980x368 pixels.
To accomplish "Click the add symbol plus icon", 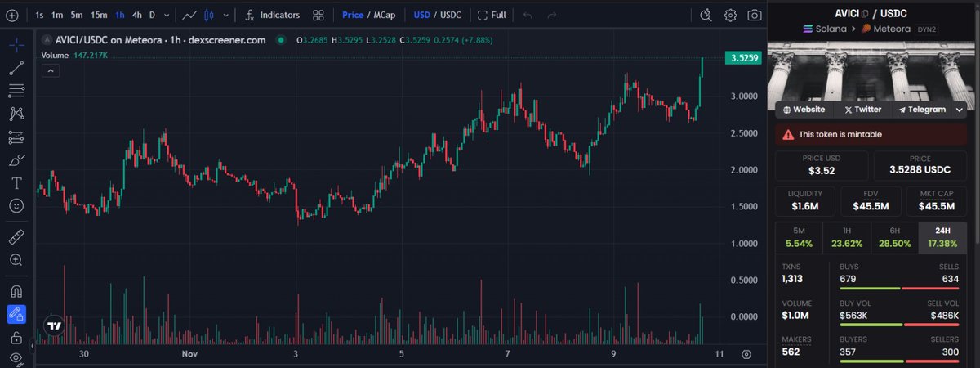I will click(11, 15).
